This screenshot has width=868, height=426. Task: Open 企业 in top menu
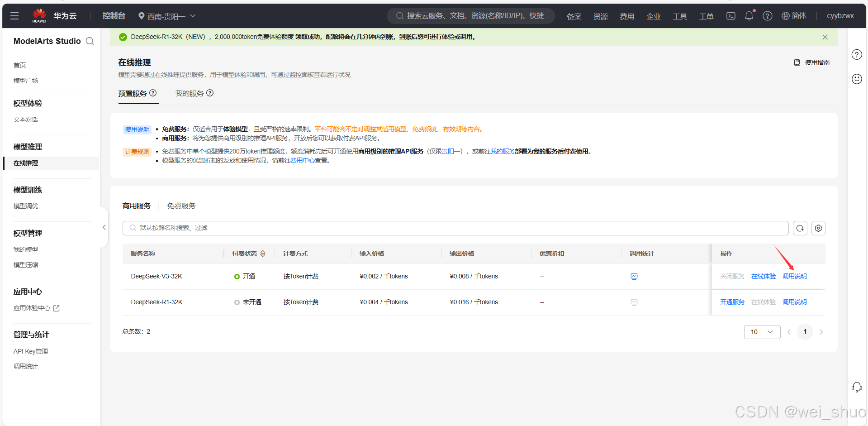coord(654,16)
